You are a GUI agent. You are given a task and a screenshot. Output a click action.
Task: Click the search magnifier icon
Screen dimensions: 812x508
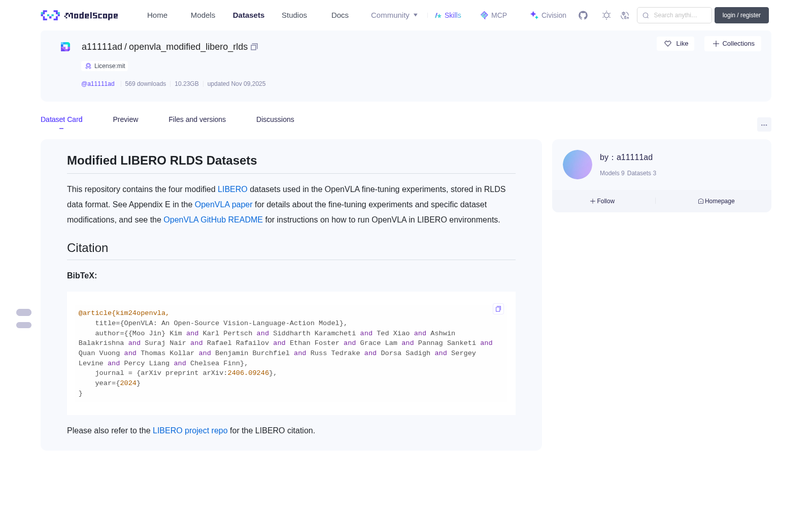click(x=646, y=15)
